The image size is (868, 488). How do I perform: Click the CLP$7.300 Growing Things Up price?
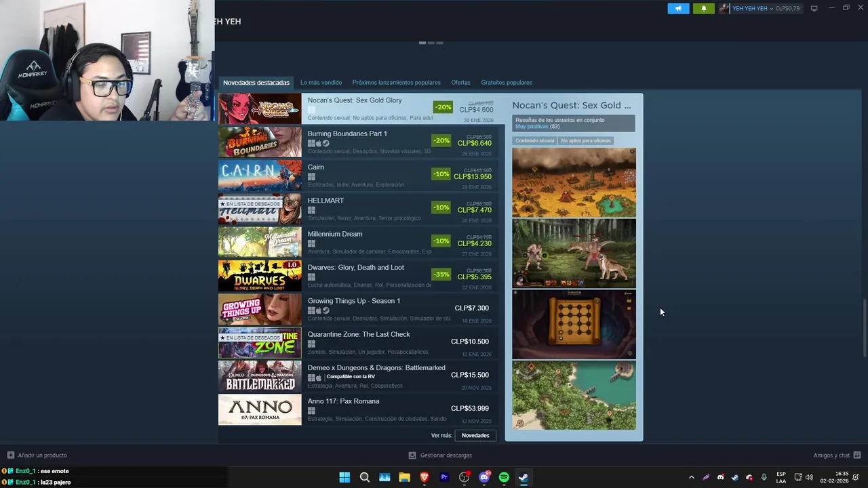pyautogui.click(x=472, y=308)
